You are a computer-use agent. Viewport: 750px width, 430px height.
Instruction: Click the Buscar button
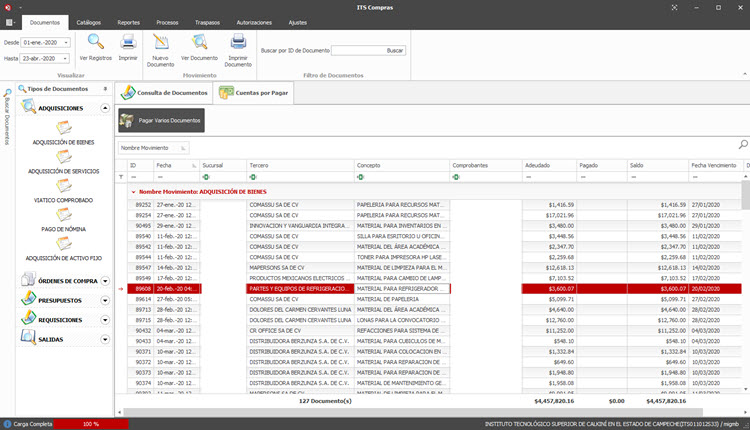[x=395, y=50]
